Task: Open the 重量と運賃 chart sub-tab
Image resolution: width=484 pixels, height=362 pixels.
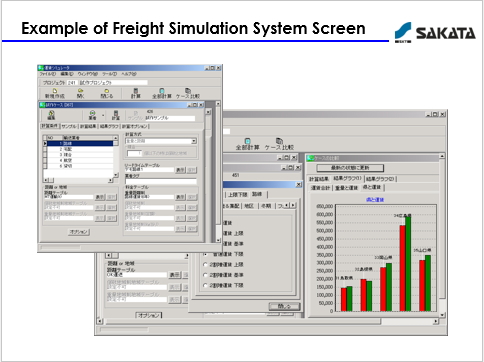Action: (346, 188)
